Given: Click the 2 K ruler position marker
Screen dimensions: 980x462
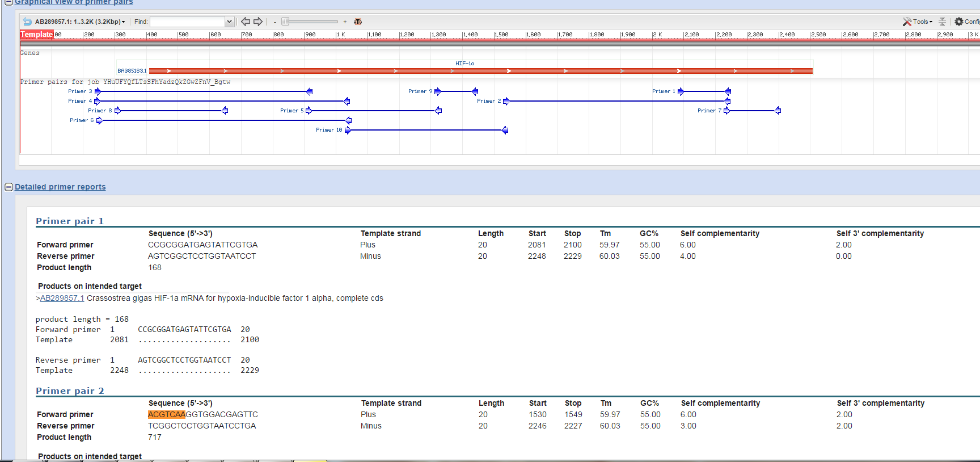Looking at the screenshot, I should coord(658,35).
